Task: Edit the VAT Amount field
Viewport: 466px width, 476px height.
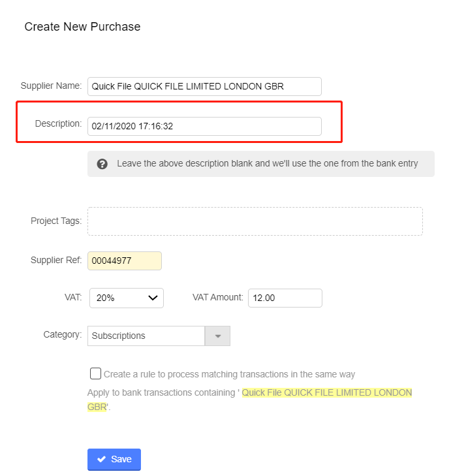Action: click(285, 298)
